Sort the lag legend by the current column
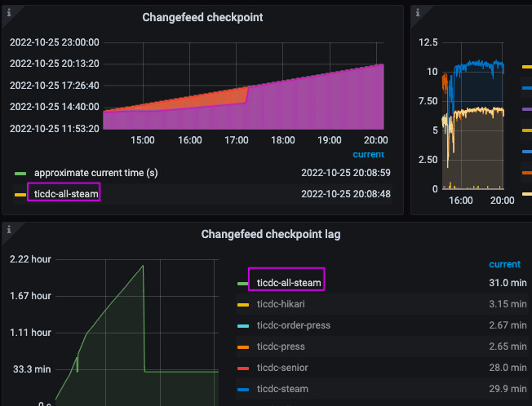The width and height of the screenshot is (532, 406). click(504, 264)
